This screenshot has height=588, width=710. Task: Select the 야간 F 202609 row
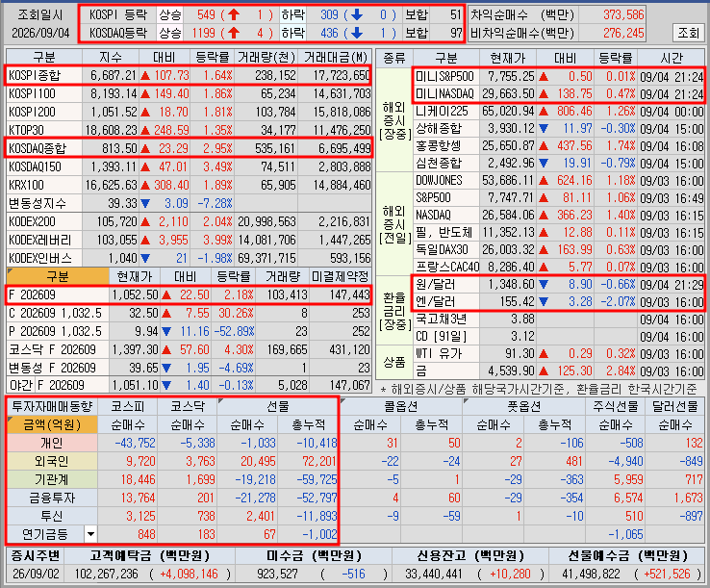[x=189, y=385]
